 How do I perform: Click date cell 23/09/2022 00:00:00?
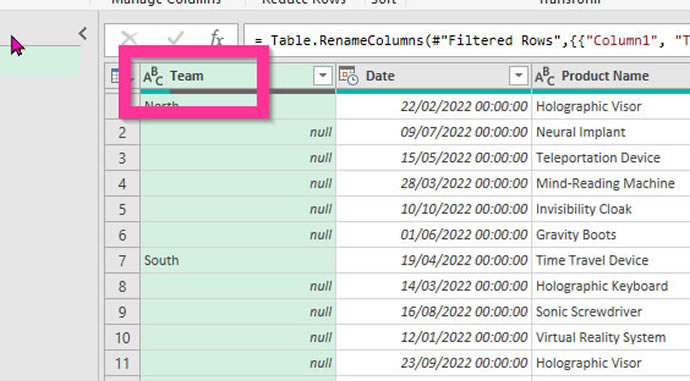coord(433,363)
